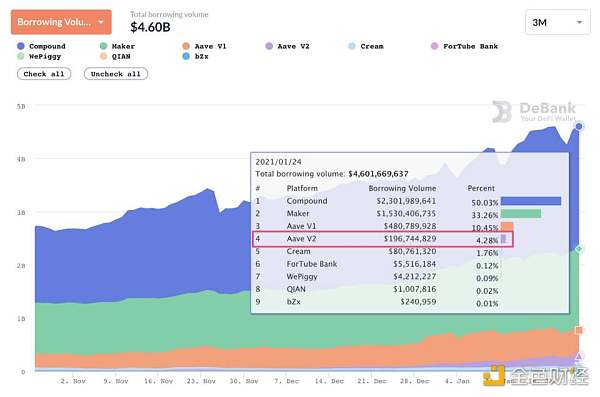Click the WePiggy volume $4,212,227
This screenshot has width=600, height=397.
(414, 276)
